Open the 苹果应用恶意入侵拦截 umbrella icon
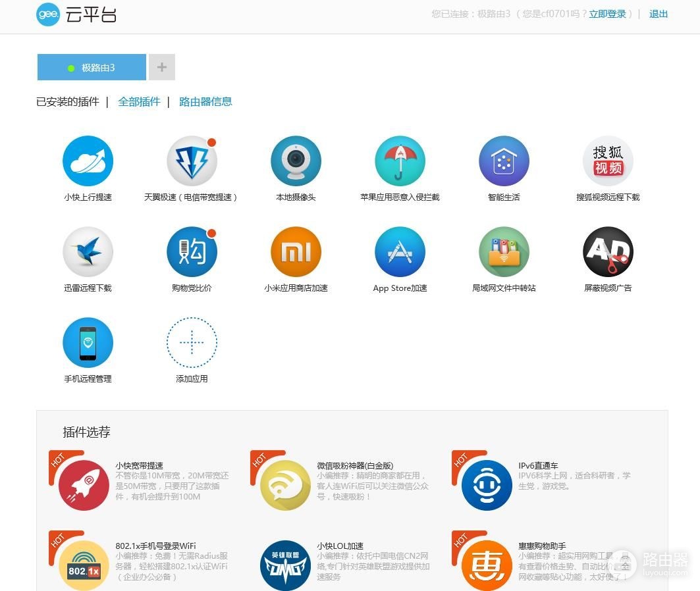Viewport: 700px width, 591px height. pos(400,161)
